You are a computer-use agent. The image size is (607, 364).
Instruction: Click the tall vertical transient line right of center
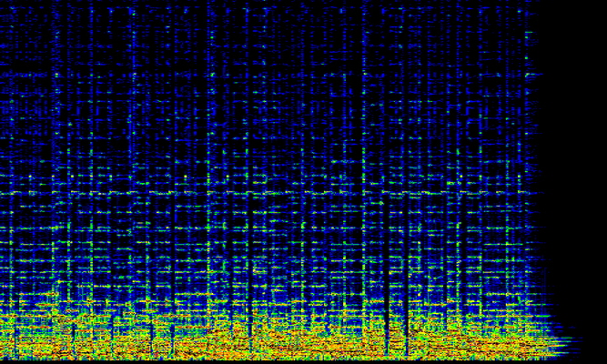[363, 182]
